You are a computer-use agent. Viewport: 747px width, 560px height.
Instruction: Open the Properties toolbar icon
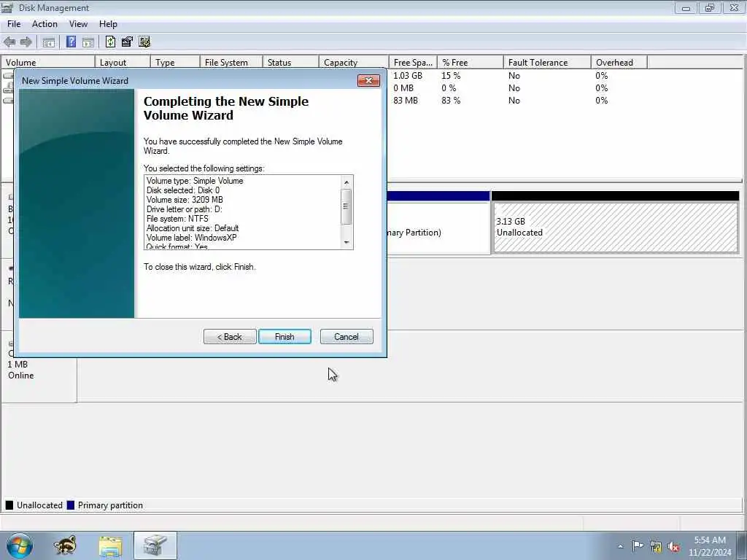(x=127, y=42)
